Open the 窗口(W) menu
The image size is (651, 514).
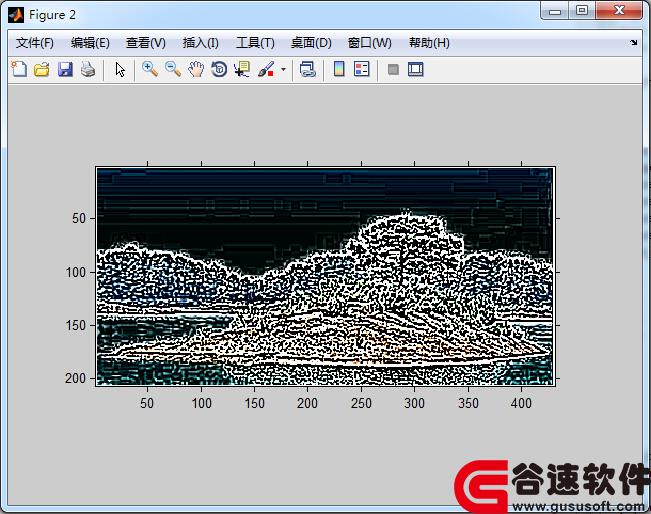click(370, 43)
